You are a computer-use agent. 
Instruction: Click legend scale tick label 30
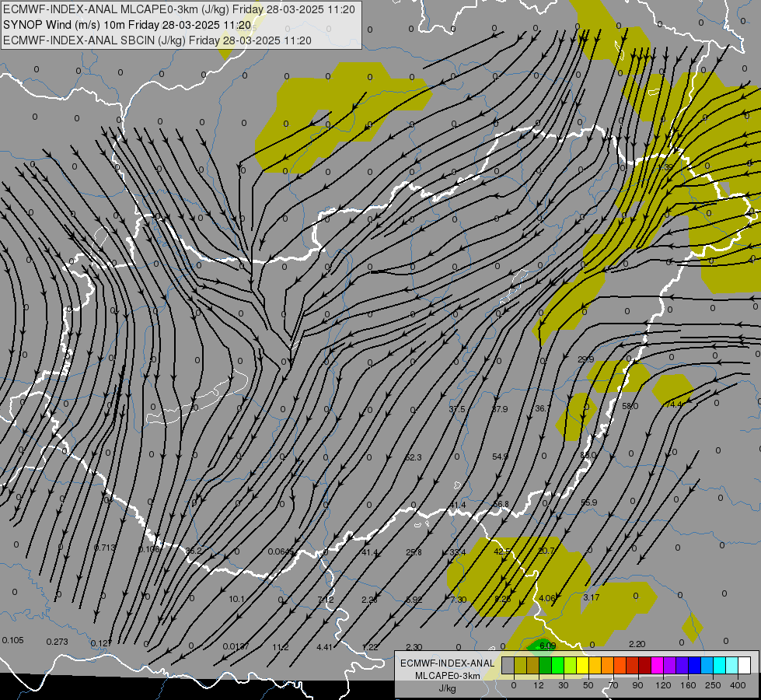click(564, 685)
